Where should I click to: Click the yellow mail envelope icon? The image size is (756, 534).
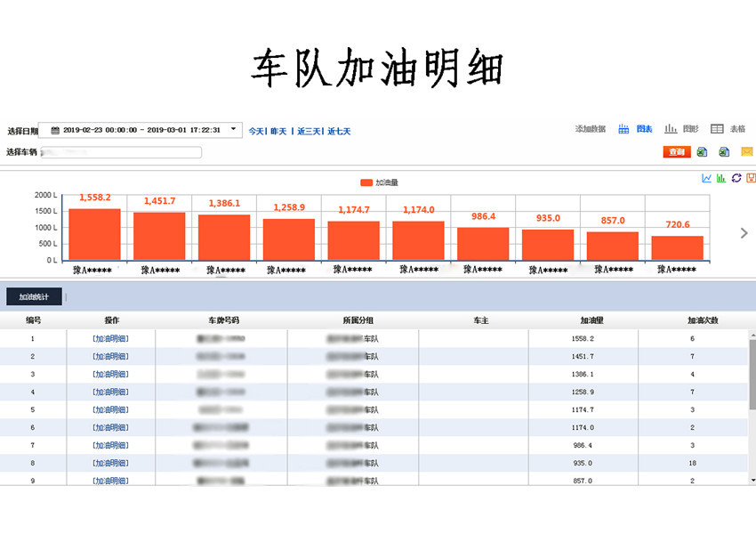coord(747,152)
